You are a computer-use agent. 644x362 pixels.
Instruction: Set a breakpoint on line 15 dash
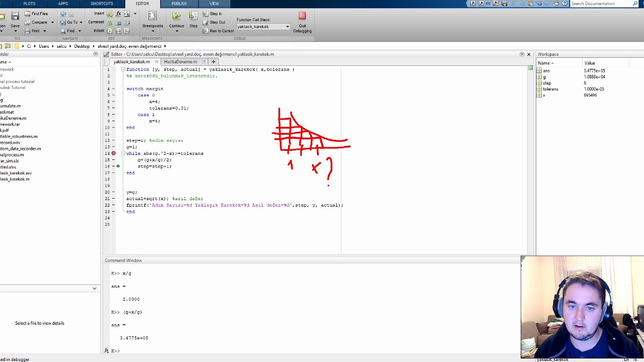pyautogui.click(x=114, y=160)
